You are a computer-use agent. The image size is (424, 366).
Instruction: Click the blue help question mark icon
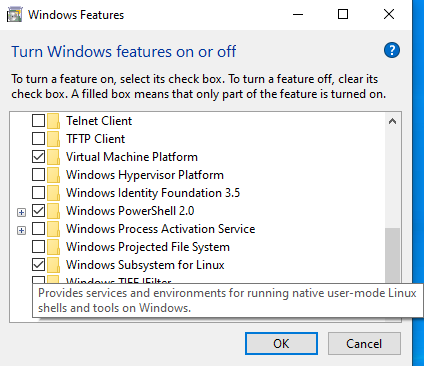tap(392, 50)
